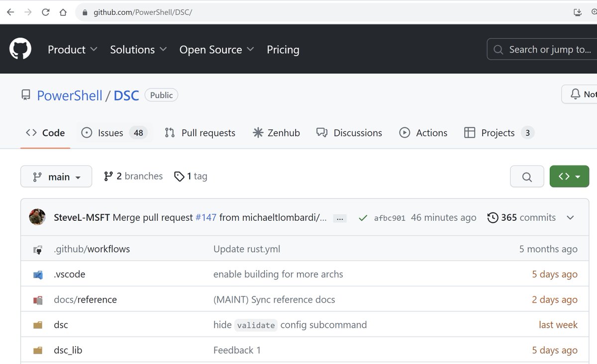Open browser home page icon
The image size is (597, 364).
63,12
